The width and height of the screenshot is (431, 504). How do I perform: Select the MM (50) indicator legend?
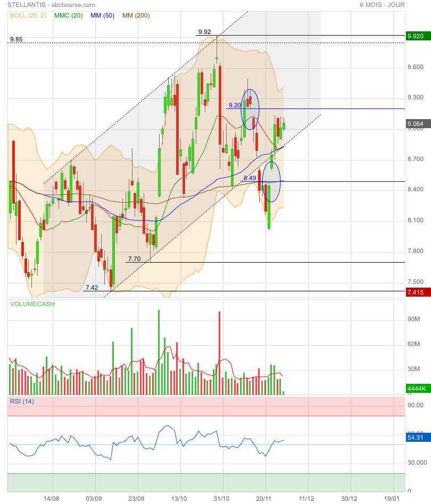pos(102,15)
